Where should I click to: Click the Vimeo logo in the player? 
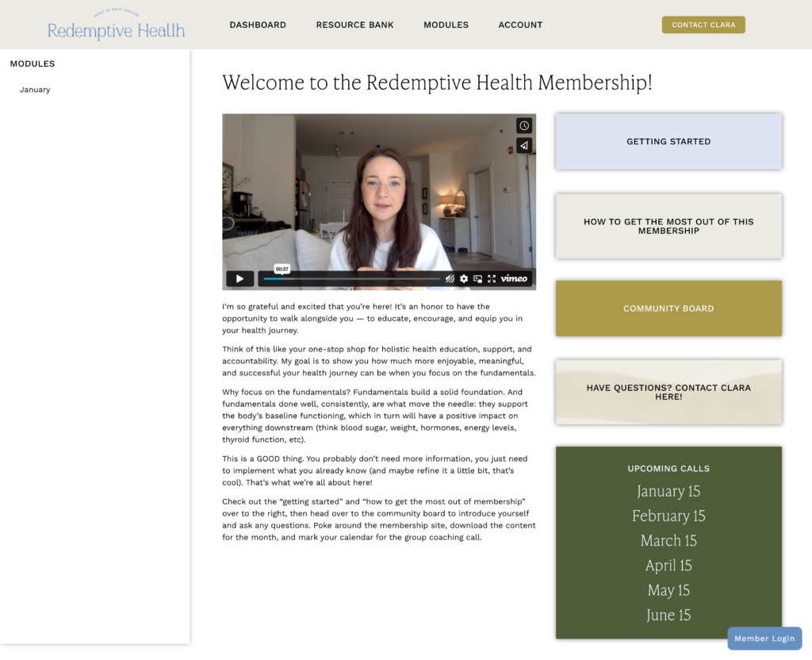click(x=514, y=278)
